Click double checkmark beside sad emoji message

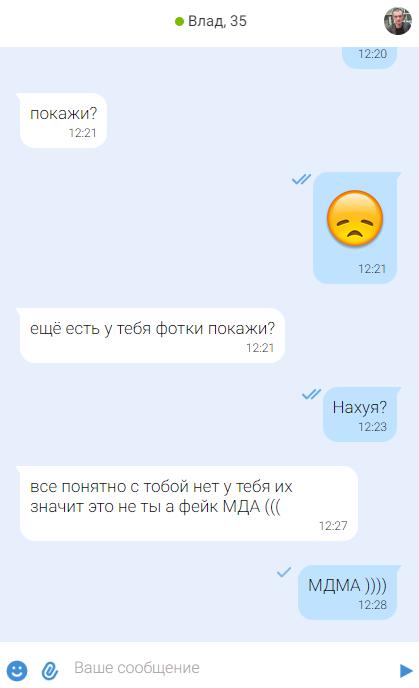pos(301,179)
